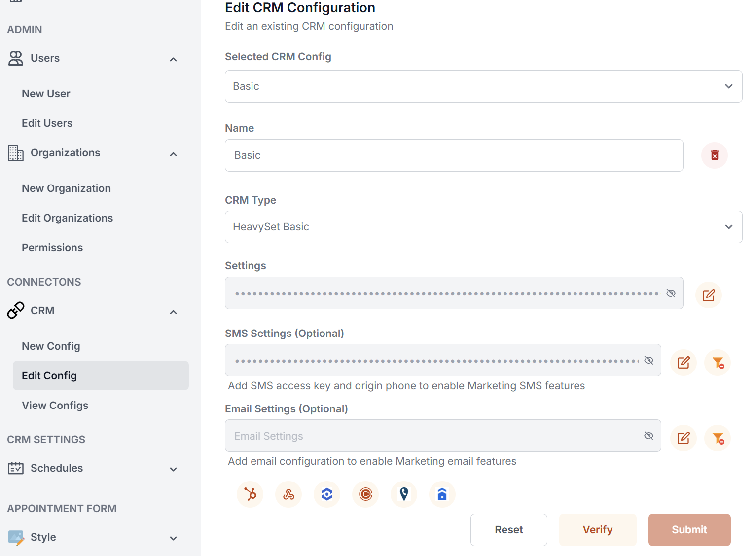This screenshot has height=556, width=756.
Task: Open the CRM Type dropdown
Action: point(483,227)
